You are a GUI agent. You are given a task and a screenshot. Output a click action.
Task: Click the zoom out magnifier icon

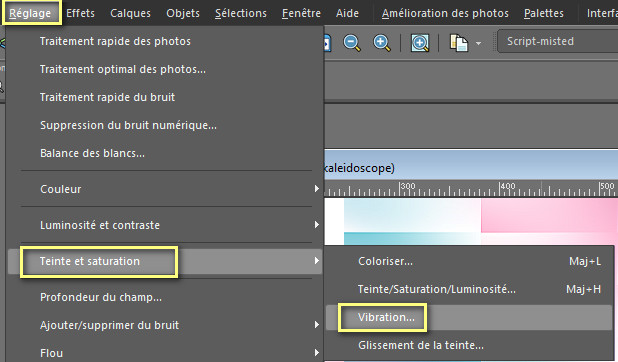[x=352, y=42]
